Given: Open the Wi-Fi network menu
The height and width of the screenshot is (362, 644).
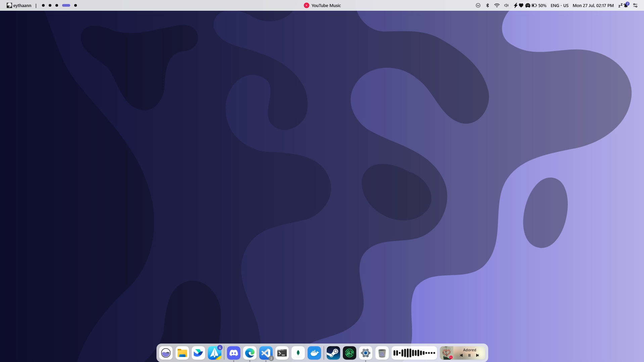Looking at the screenshot, I should click(x=497, y=5).
